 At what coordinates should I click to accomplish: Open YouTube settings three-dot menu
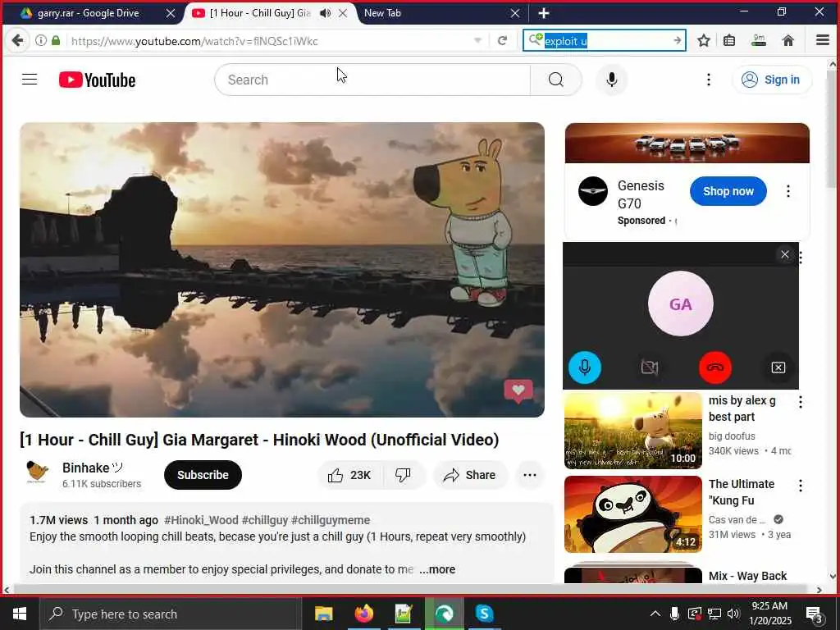709,80
